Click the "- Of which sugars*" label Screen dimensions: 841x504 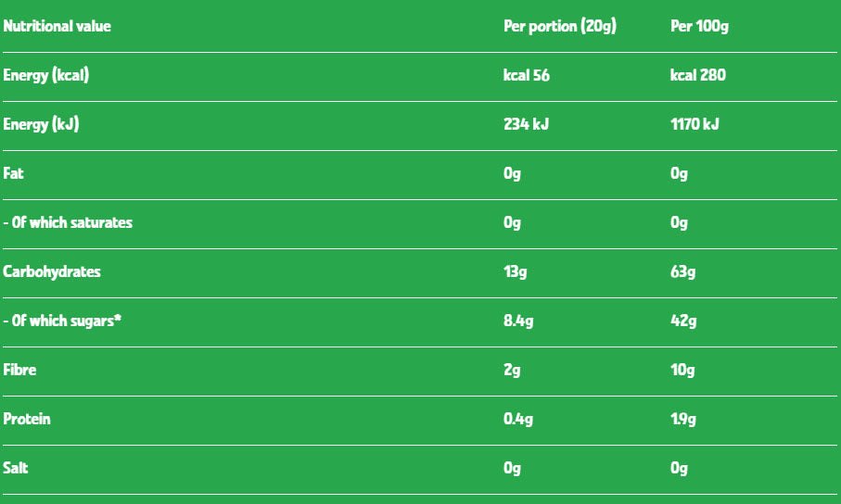pos(64,321)
